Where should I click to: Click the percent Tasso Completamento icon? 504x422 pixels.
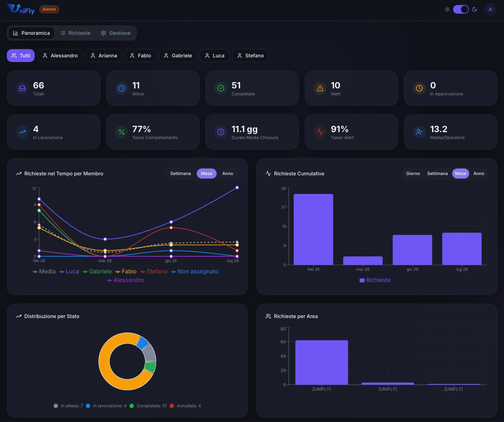122,132
